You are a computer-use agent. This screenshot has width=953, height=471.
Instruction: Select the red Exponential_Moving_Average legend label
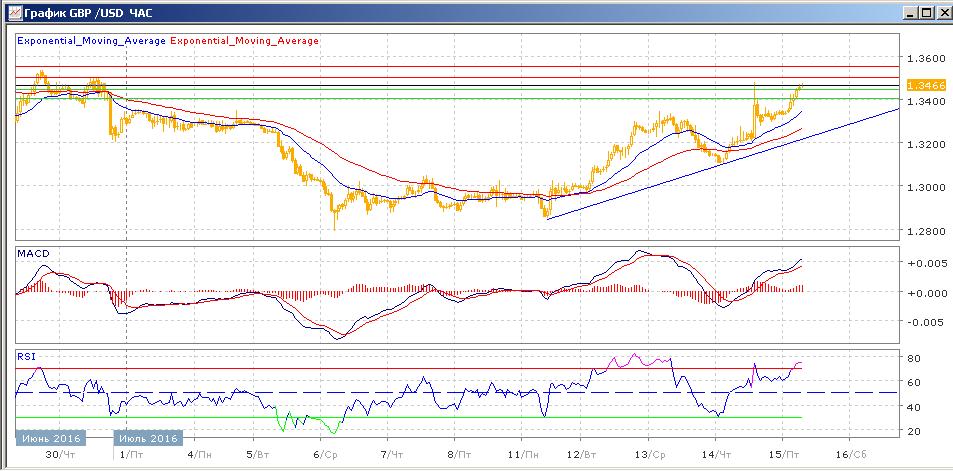click(x=245, y=41)
